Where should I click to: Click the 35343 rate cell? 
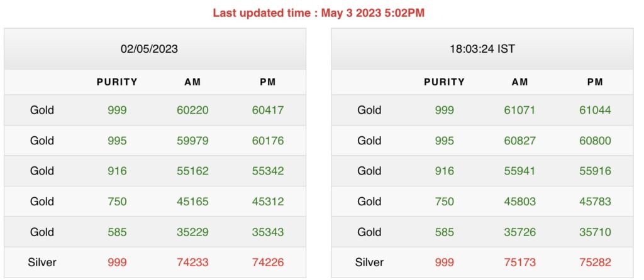(x=267, y=232)
